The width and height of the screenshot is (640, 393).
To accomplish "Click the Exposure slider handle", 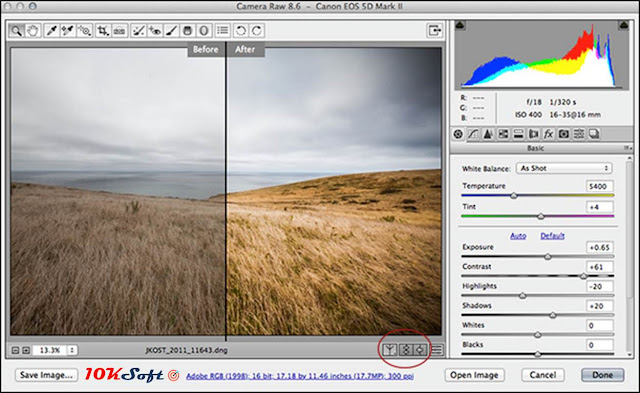I will (x=548, y=257).
